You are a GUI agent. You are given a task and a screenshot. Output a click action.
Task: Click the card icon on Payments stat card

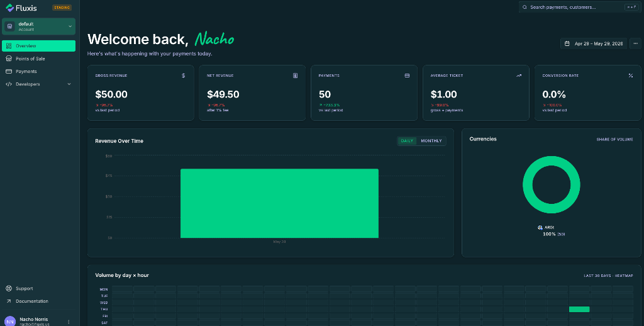point(407,76)
